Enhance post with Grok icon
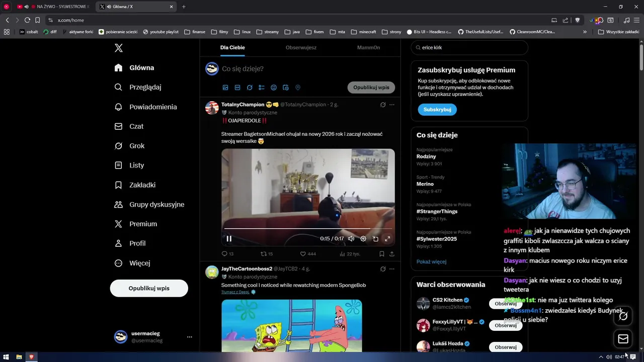Image resolution: width=644 pixels, height=362 pixels. [x=250, y=87]
